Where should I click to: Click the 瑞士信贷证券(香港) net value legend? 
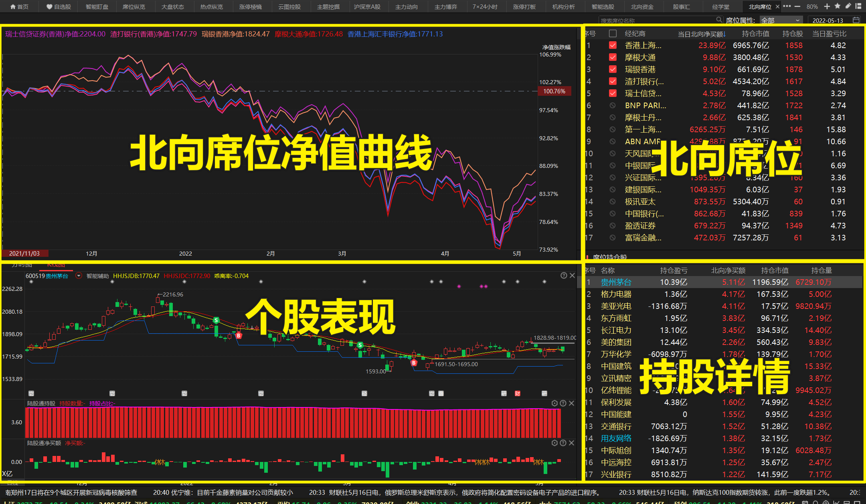55,34
